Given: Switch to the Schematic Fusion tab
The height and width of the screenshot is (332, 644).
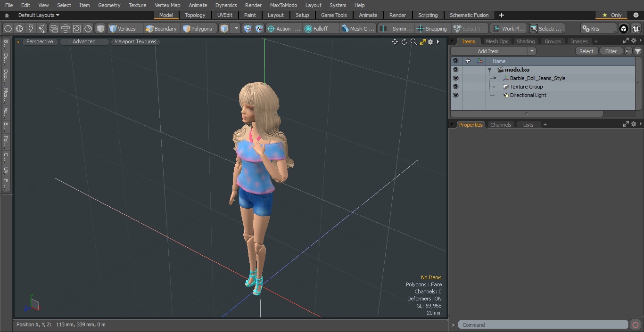Looking at the screenshot, I should click(x=469, y=15).
